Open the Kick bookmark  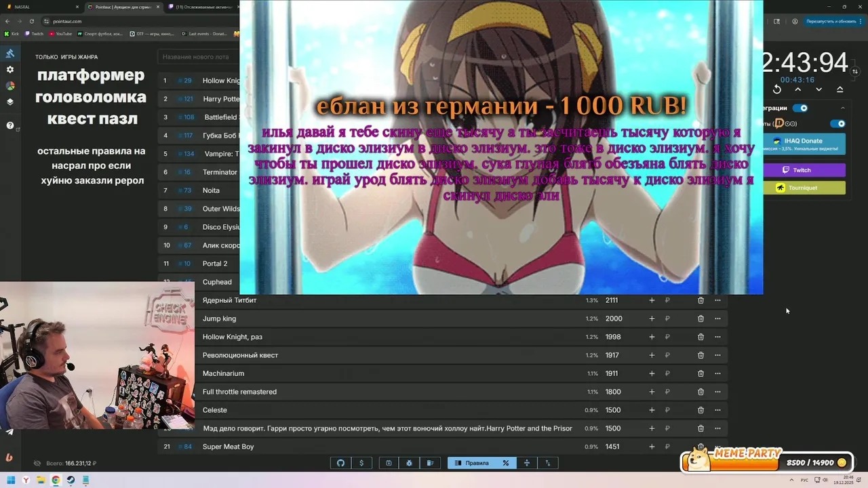click(12, 33)
